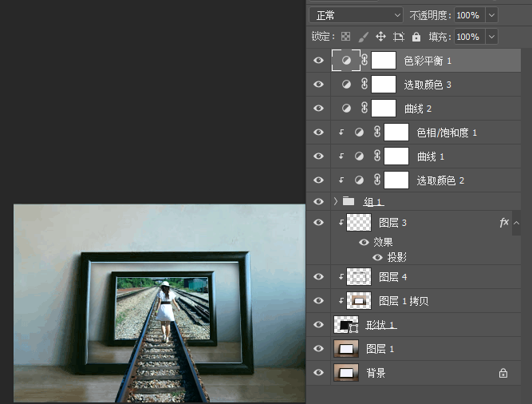Lock position move icon
This screenshot has width=532, height=404.
tap(380, 36)
